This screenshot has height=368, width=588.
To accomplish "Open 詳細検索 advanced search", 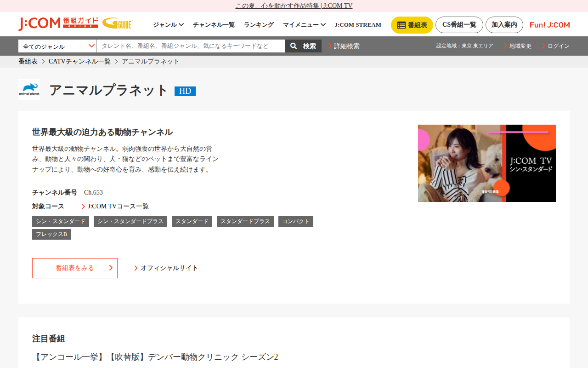I will coord(344,46).
